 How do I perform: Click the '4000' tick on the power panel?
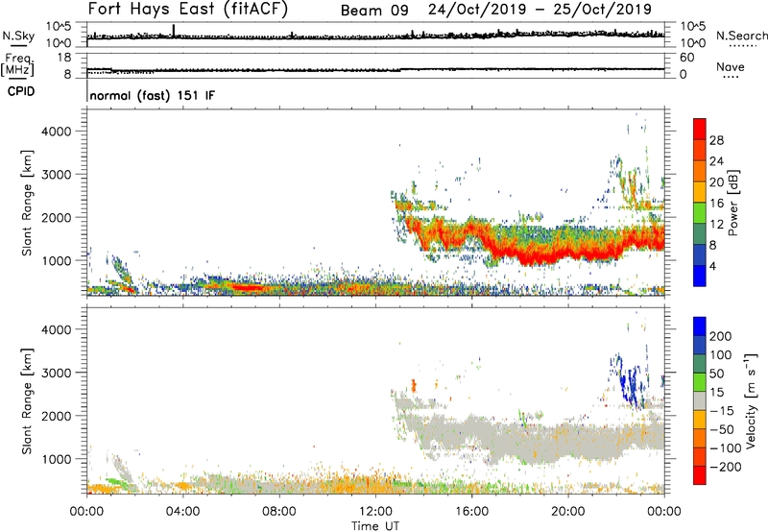click(57, 132)
